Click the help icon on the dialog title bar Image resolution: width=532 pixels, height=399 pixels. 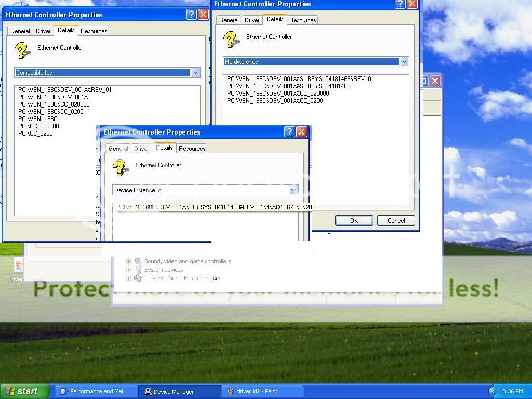[289, 132]
